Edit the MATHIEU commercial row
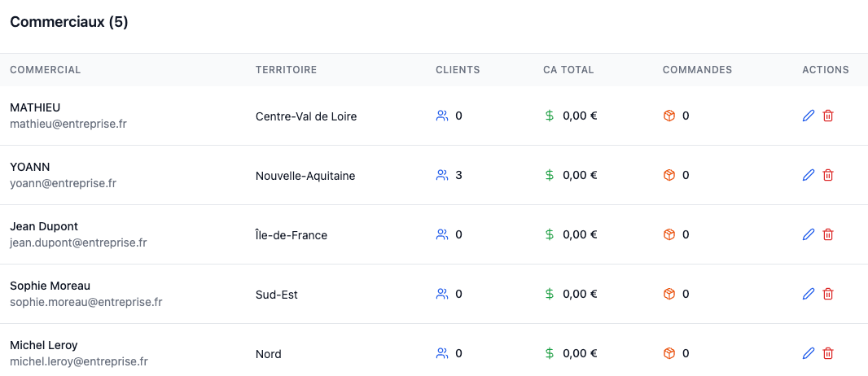Screen dimensions: 868x376 (x=809, y=116)
